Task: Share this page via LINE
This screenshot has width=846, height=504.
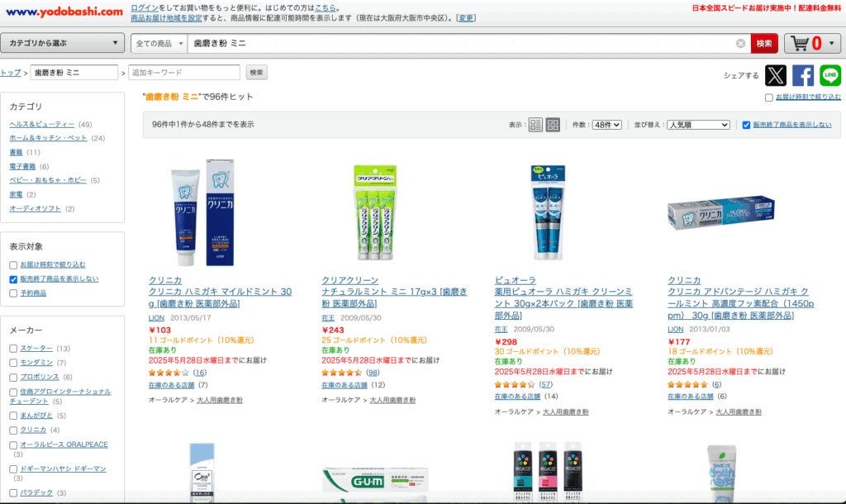Action: (x=829, y=75)
